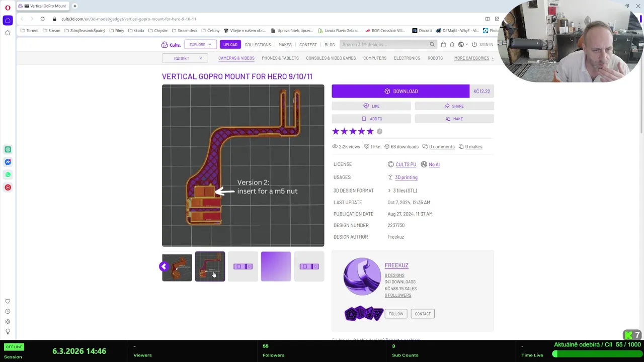The width and height of the screenshot is (644, 362).
Task: Click SIGN IN
Action: tap(482, 44)
